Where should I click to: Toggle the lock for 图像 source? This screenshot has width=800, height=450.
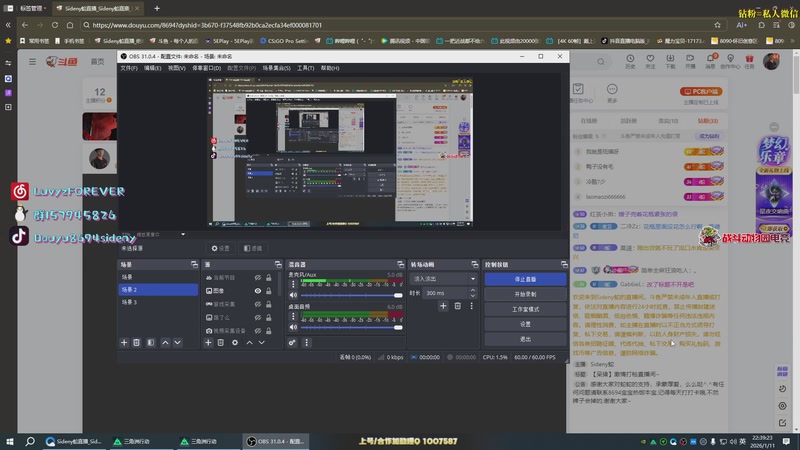[x=269, y=290]
